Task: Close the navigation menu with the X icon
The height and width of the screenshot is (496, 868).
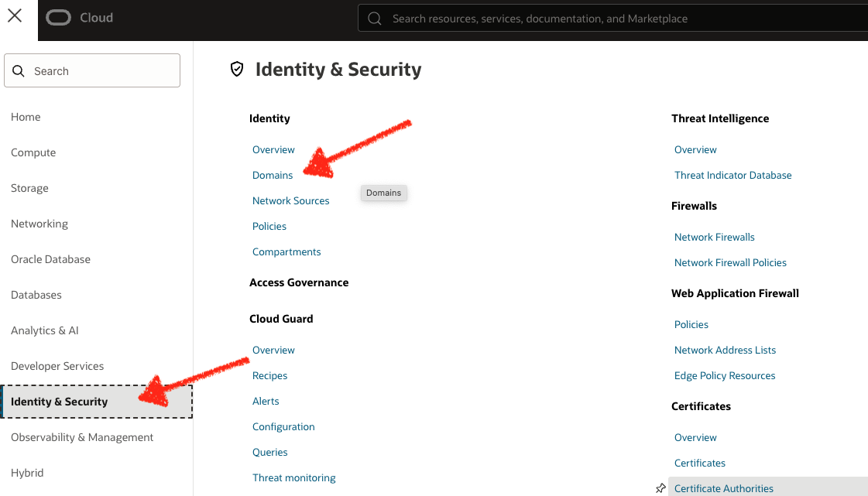Action: pos(15,15)
